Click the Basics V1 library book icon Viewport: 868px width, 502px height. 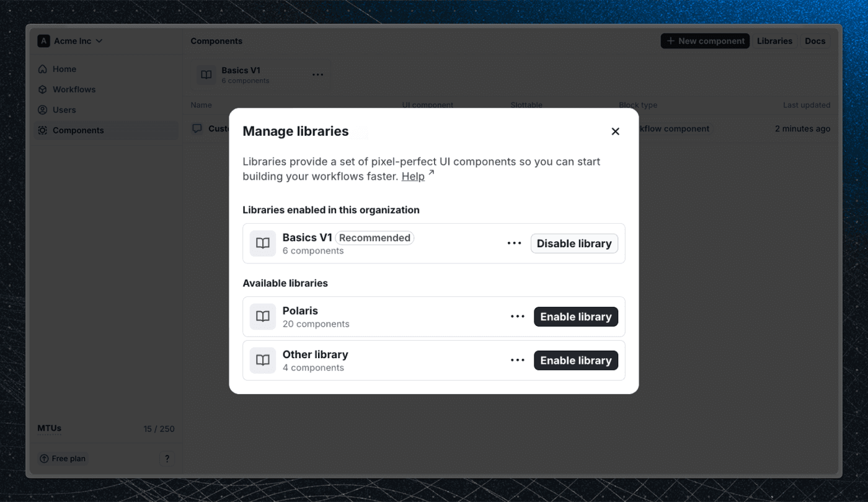tap(262, 243)
